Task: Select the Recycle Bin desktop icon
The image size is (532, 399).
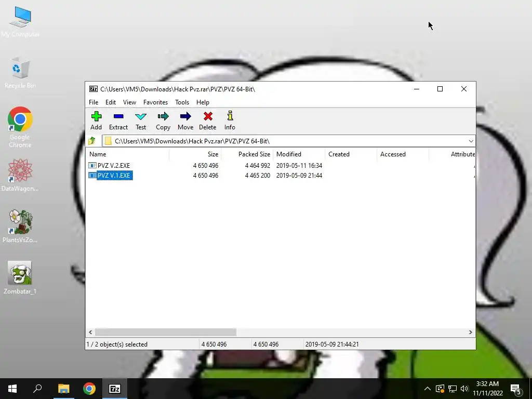Action: (x=20, y=73)
